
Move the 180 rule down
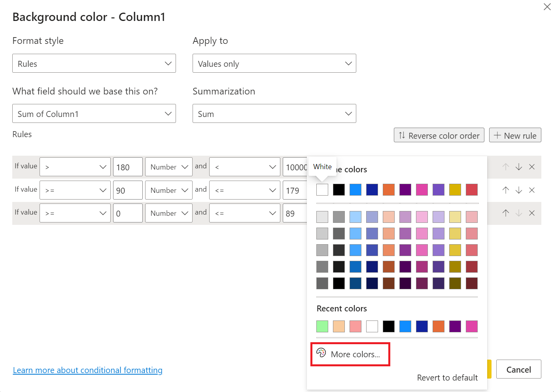[x=519, y=167]
